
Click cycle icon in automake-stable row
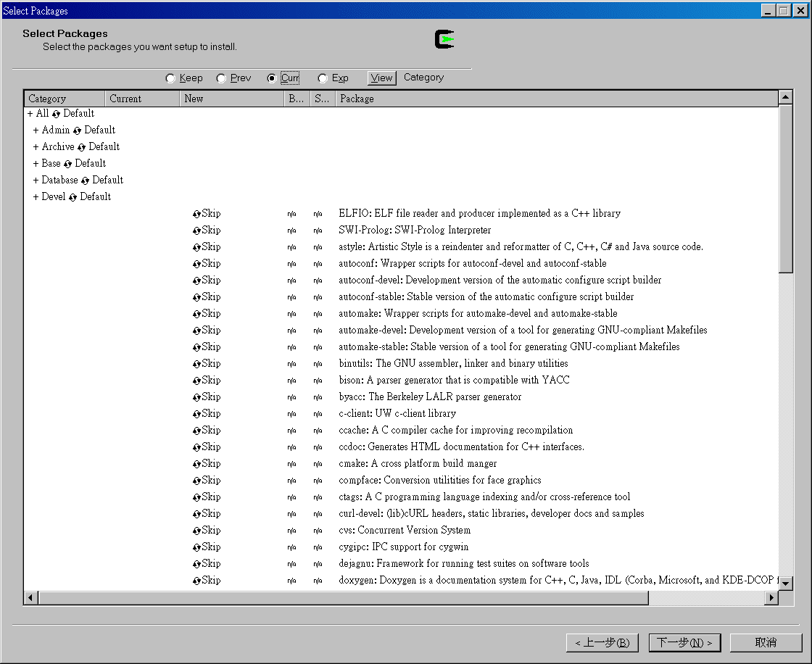tap(196, 347)
